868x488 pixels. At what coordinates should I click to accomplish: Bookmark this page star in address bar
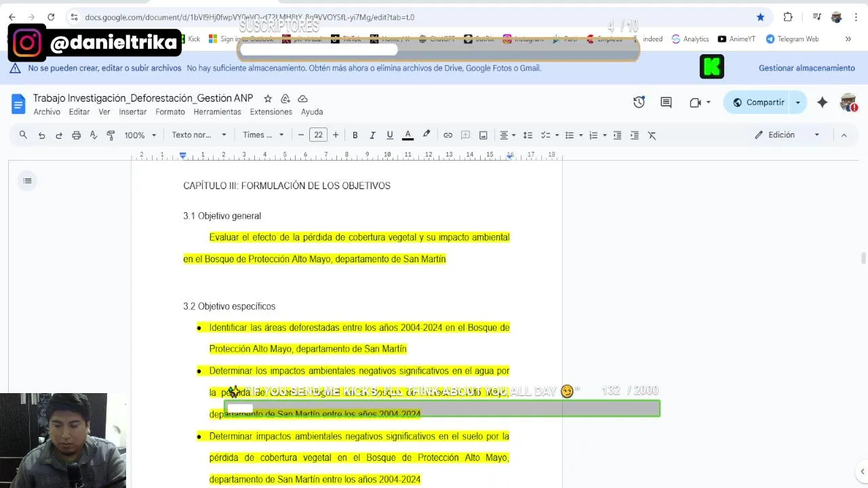[760, 17]
